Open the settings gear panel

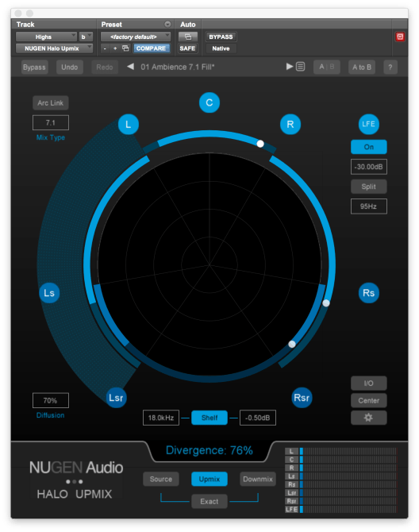click(x=368, y=418)
